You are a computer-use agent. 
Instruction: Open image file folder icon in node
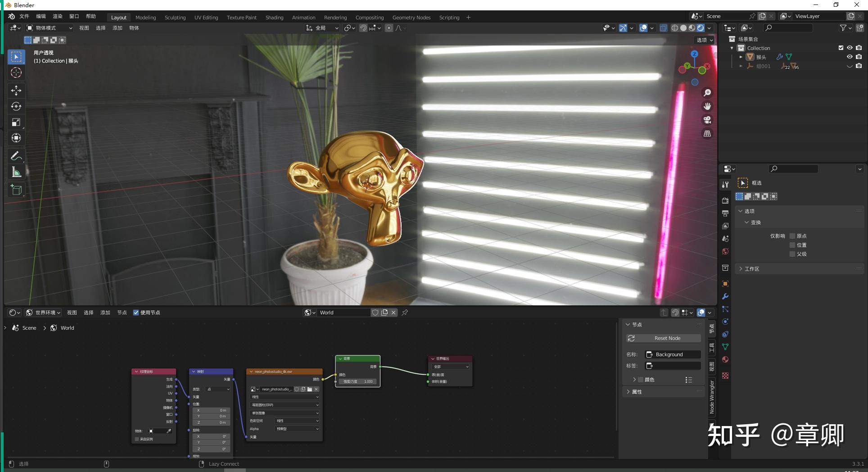tap(310, 389)
